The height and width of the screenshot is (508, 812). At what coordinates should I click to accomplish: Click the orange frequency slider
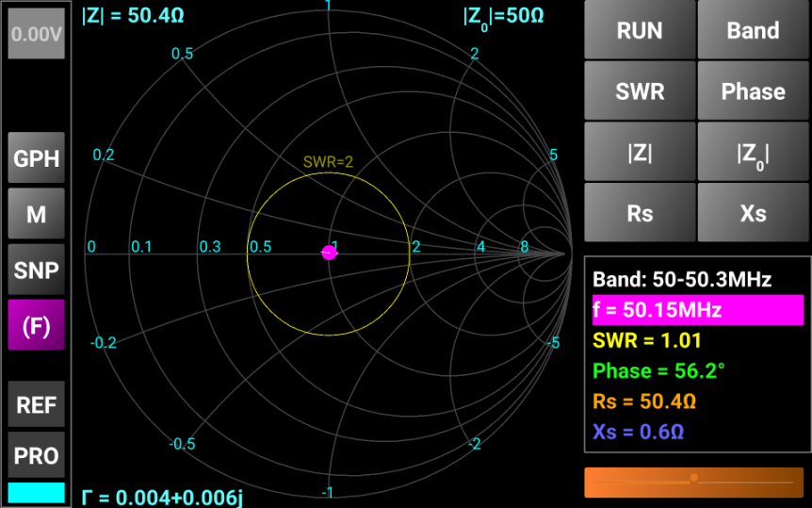click(693, 482)
